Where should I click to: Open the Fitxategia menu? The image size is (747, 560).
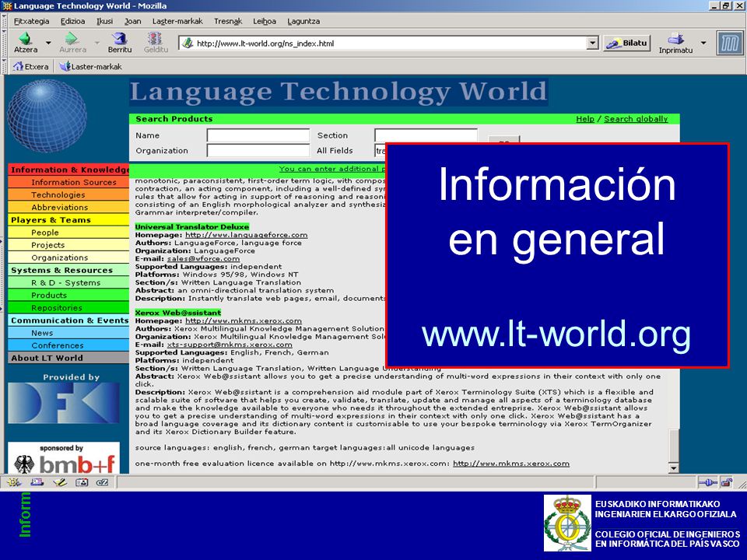[x=31, y=21]
